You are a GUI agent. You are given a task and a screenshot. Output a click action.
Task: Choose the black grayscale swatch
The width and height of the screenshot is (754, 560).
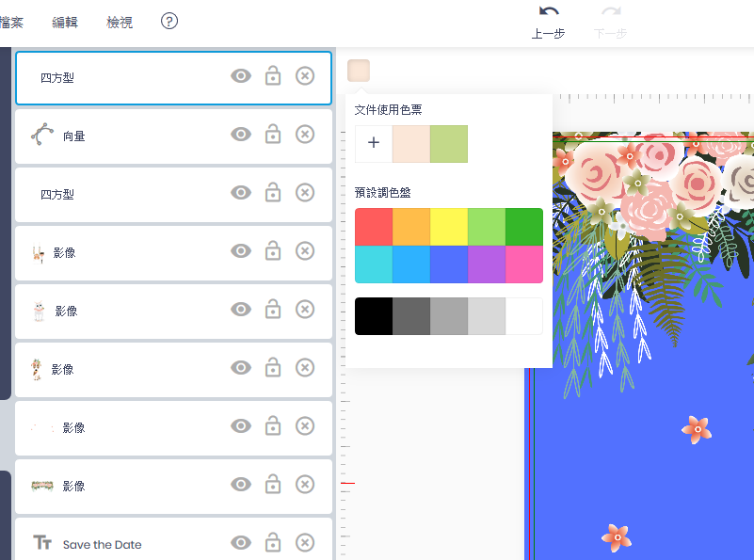click(x=374, y=316)
